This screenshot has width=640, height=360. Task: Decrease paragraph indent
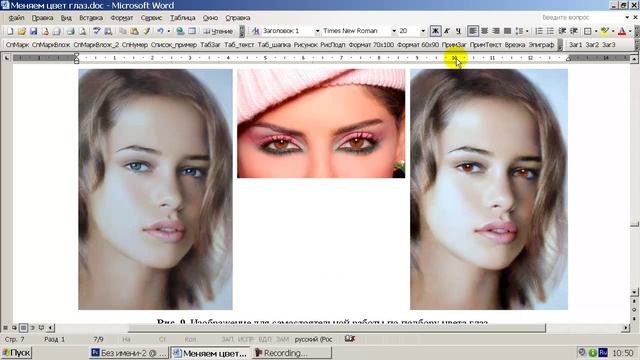562,31
